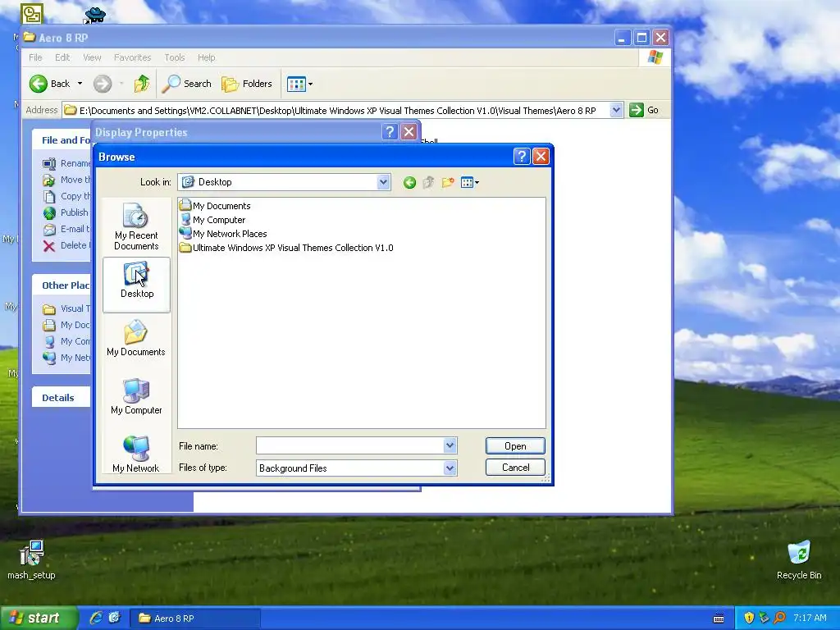This screenshot has width=840, height=630.
Task: Launch Internet Explorer from Quick Launch
Action: coord(96,618)
